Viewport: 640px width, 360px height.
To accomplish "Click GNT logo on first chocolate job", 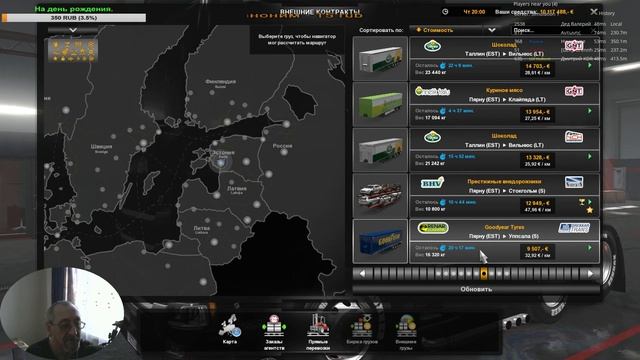I will coord(573,45).
